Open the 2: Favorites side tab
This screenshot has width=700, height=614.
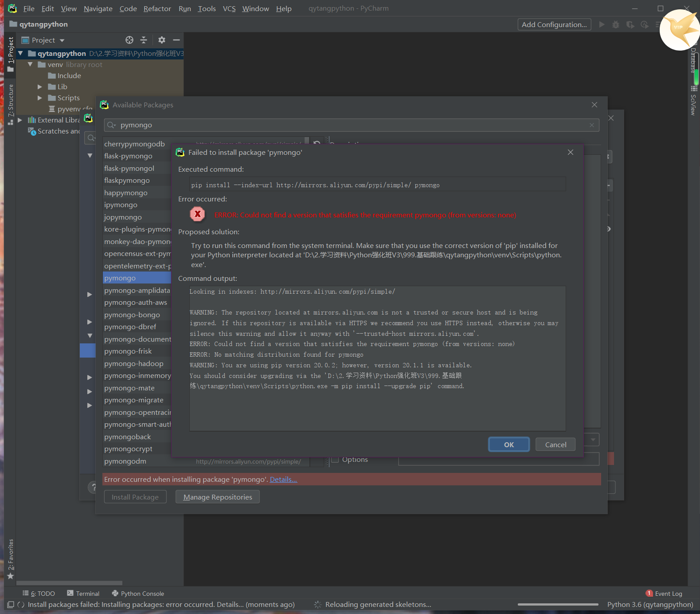tap(11, 559)
